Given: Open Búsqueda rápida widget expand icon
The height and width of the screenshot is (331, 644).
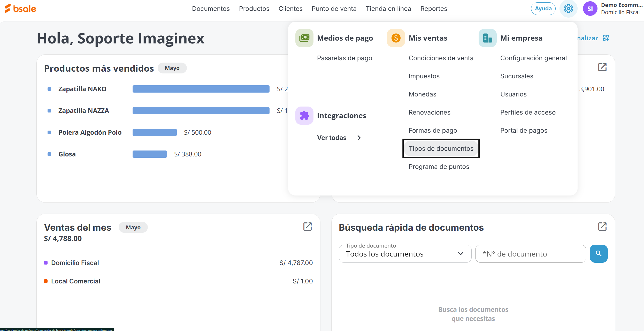Looking at the screenshot, I should [602, 227].
